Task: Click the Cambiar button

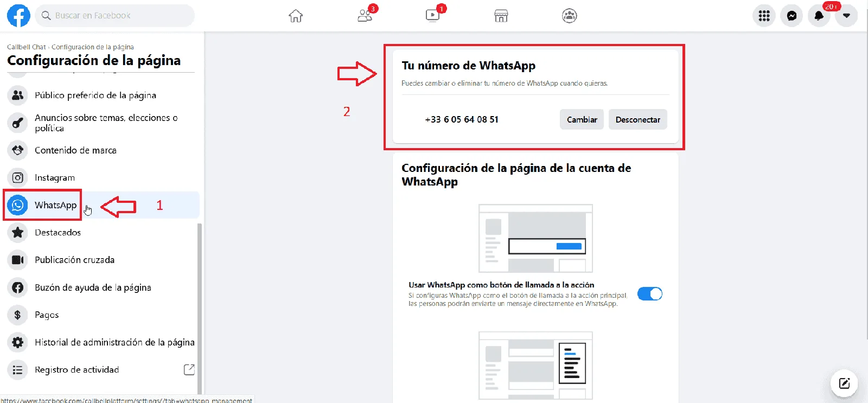Action: pyautogui.click(x=582, y=119)
